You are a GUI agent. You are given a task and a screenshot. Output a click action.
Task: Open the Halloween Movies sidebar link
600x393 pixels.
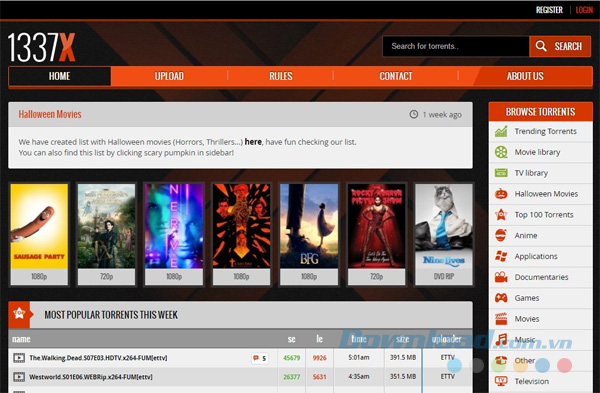pyautogui.click(x=546, y=194)
